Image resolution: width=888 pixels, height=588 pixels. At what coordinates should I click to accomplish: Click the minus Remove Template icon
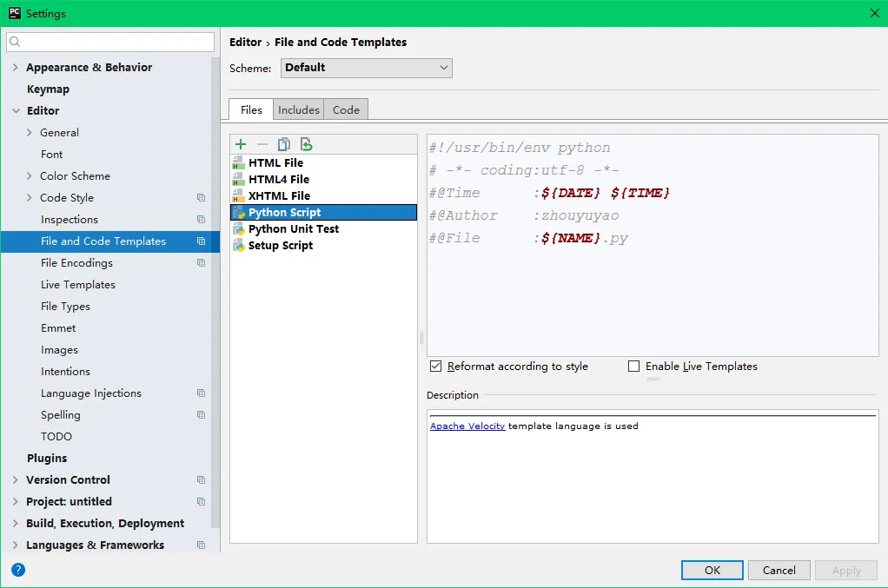click(x=262, y=144)
